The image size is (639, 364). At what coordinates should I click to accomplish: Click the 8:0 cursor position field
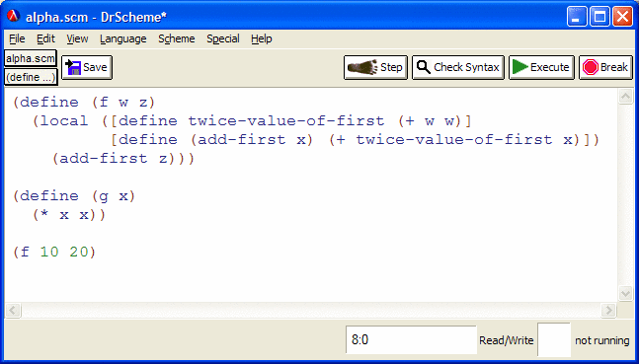tap(411, 339)
